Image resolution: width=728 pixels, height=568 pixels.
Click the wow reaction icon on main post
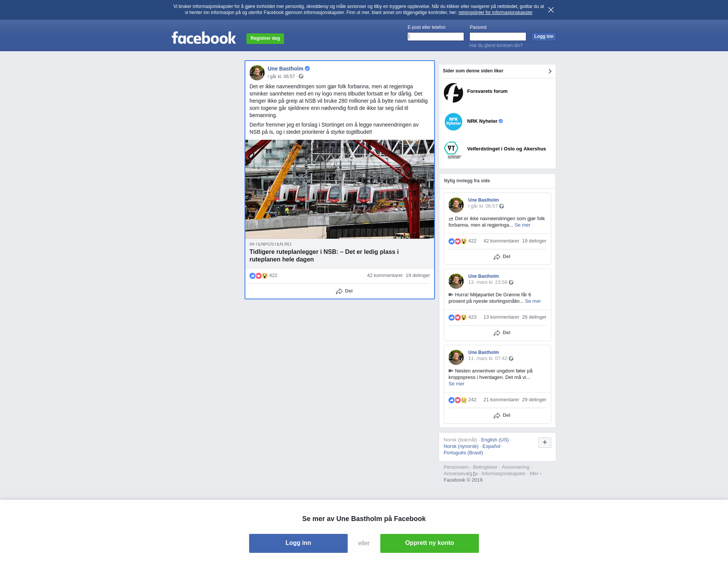click(265, 276)
